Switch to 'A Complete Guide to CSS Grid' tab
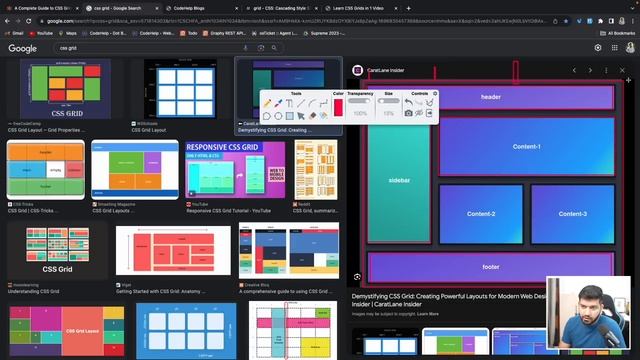The image size is (640, 360). (41, 8)
